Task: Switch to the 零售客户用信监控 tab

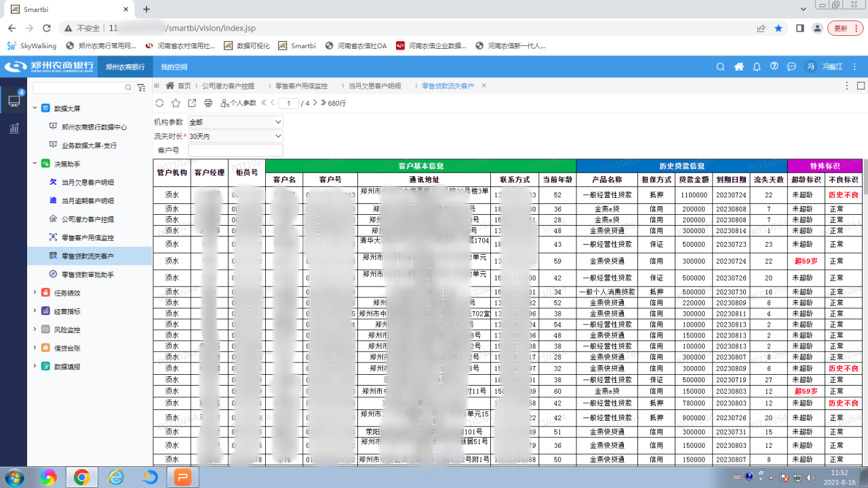Action: (301, 86)
